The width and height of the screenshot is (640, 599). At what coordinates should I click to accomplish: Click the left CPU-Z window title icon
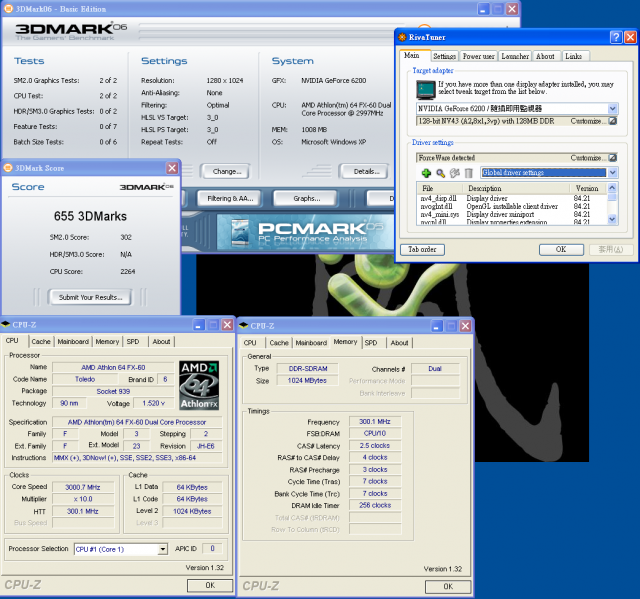click(6, 324)
